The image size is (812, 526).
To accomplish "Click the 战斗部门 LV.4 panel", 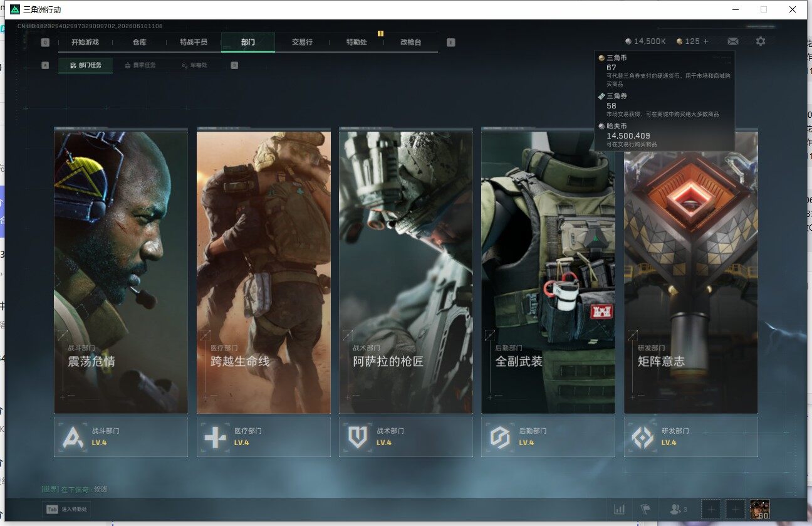I will coord(121,437).
